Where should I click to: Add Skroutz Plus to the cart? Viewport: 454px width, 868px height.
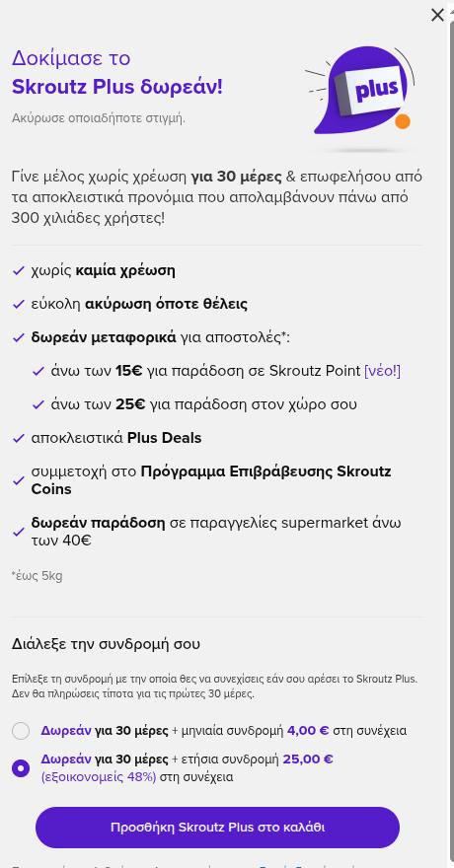coord(217,828)
